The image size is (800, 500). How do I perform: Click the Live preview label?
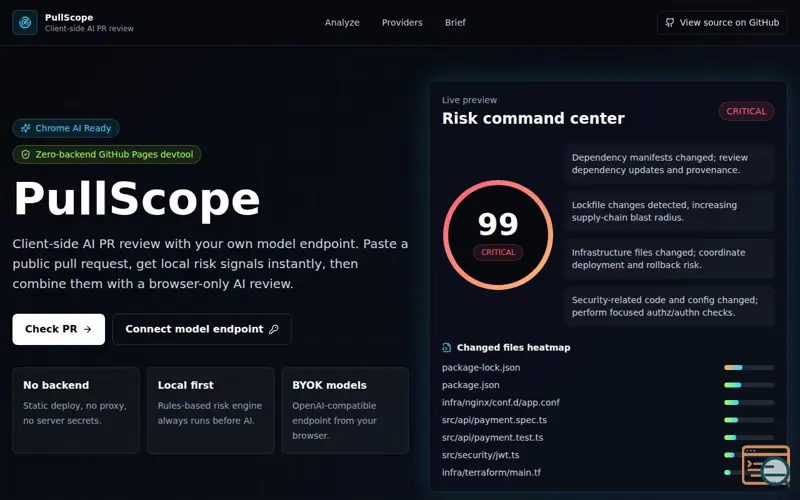tap(469, 100)
